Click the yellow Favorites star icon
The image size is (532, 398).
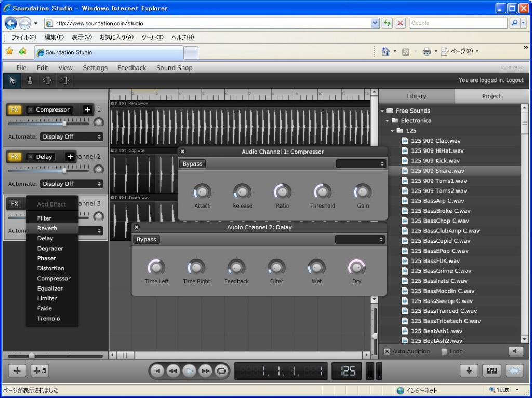[9, 51]
